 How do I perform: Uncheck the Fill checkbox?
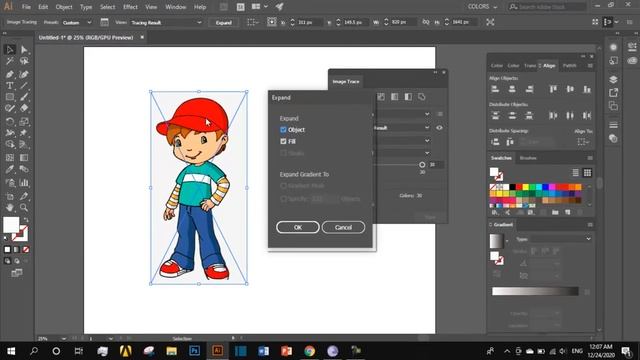click(283, 141)
